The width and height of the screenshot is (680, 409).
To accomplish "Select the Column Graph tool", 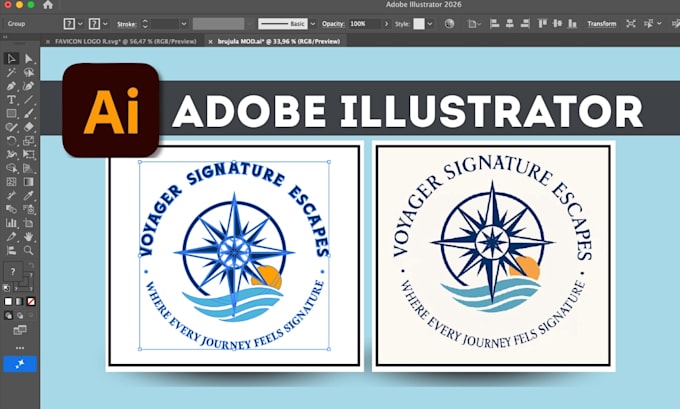I will pos(11,223).
